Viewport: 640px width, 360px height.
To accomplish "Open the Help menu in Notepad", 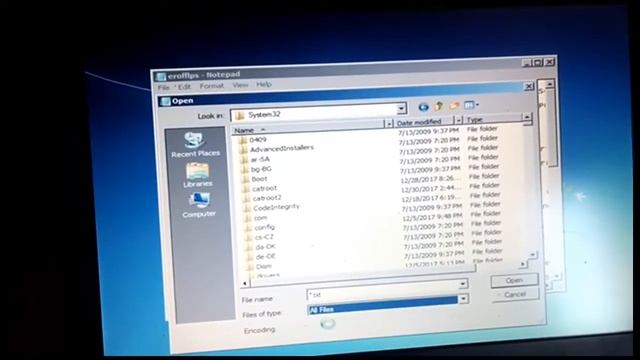I will tap(264, 84).
